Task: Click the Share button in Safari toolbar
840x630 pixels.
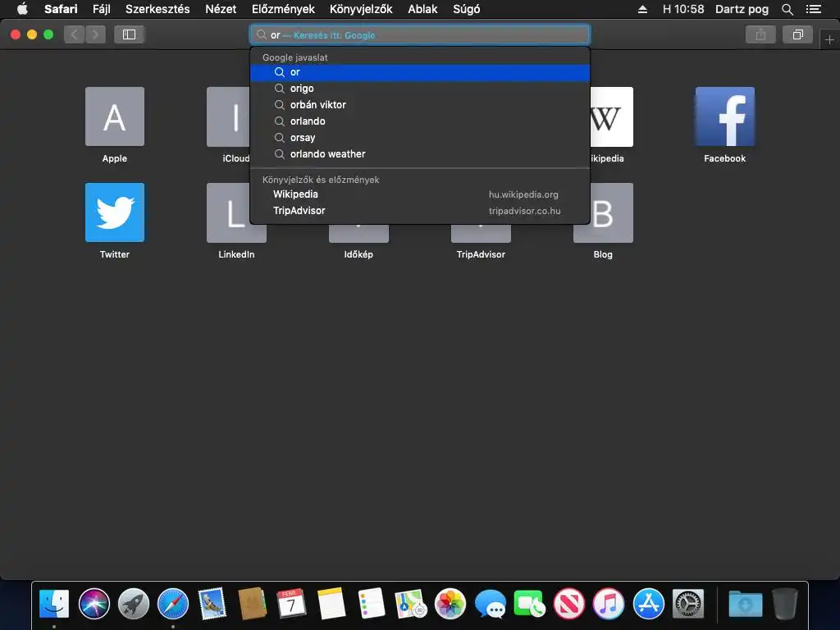Action: [x=760, y=34]
